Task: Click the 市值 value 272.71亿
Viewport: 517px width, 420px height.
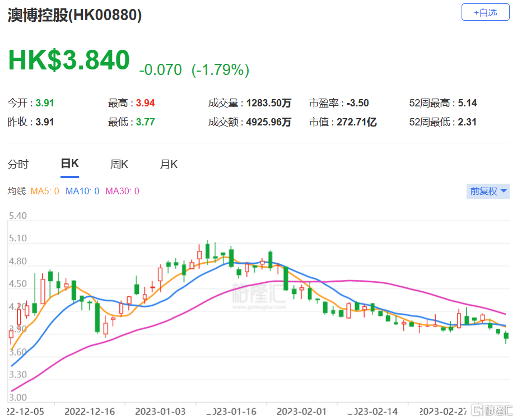Action: pyautogui.click(x=357, y=122)
